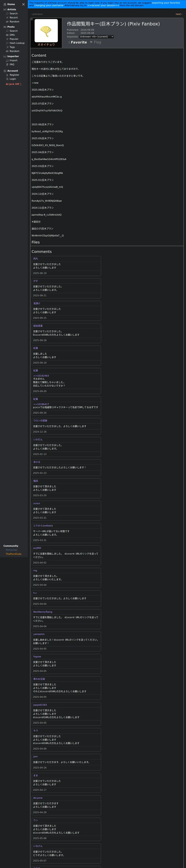The height and width of the screenshot is (868, 186).
Task: Close the sidebar with the X icon
Action: [23, 4]
